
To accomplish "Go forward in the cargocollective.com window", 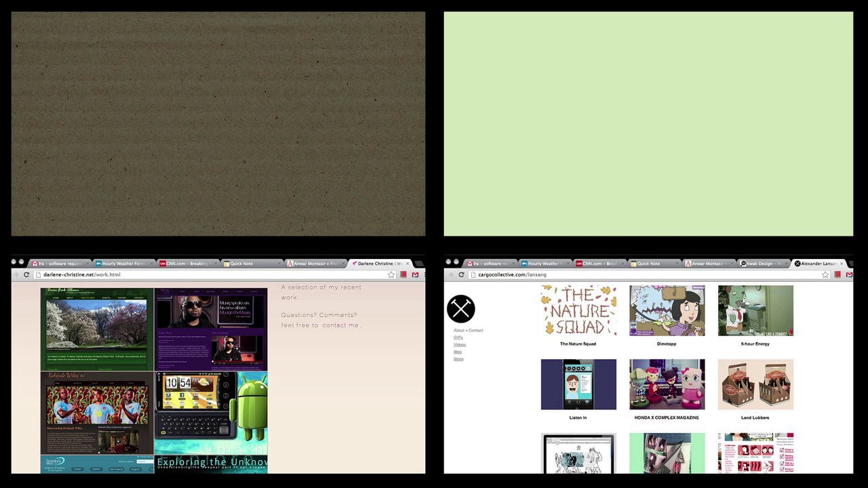I will 450,274.
